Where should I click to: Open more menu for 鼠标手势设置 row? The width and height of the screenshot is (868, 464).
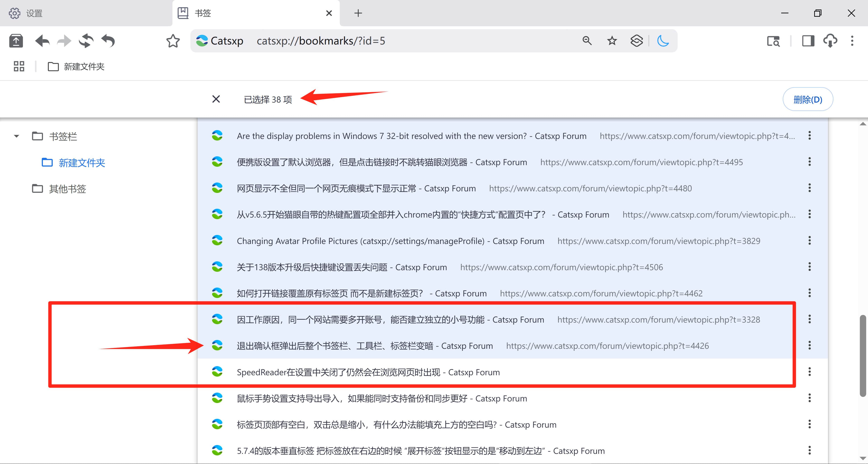[x=809, y=398]
